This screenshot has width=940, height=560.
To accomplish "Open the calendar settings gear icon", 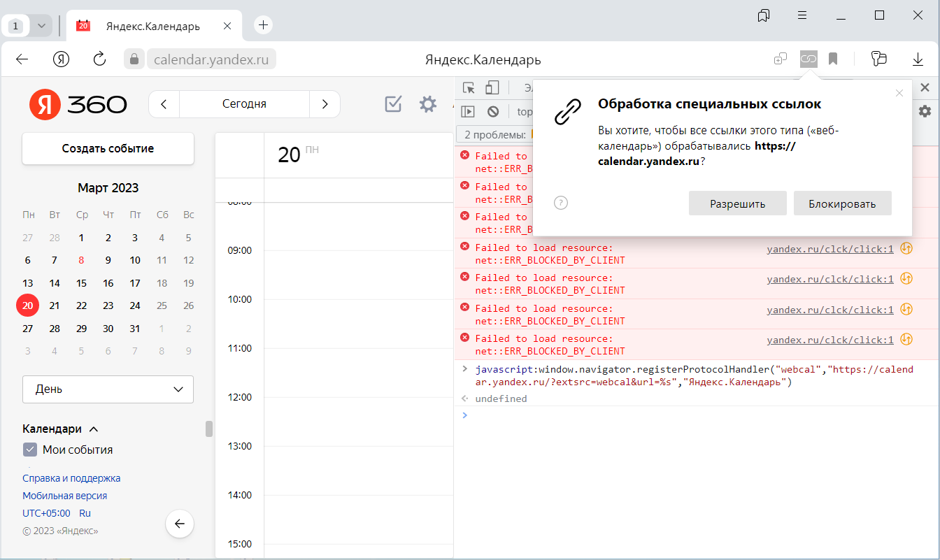I will tap(427, 104).
